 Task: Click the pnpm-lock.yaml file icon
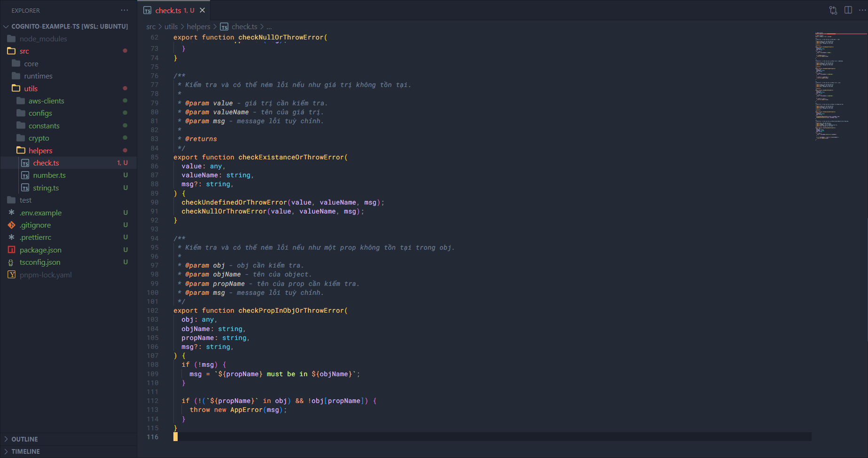(12, 275)
